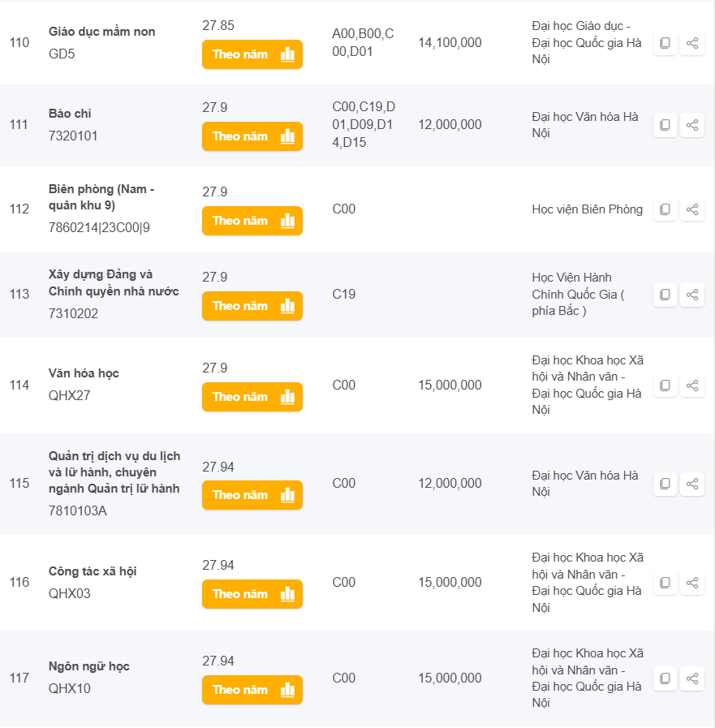Share the Báo chí row

692,125
